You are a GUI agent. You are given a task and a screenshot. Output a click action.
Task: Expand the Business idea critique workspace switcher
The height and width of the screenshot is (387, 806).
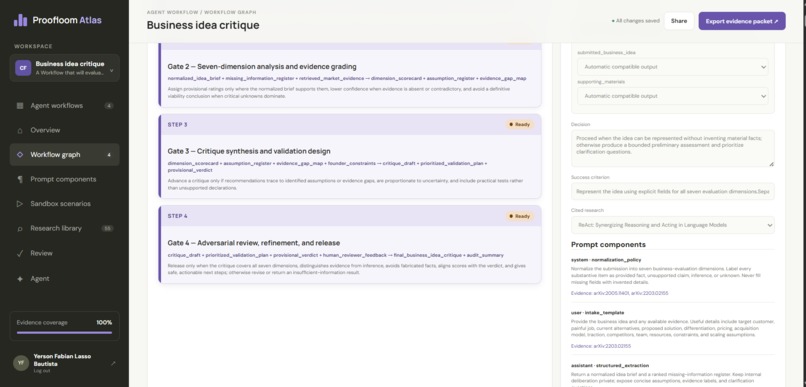coord(64,68)
